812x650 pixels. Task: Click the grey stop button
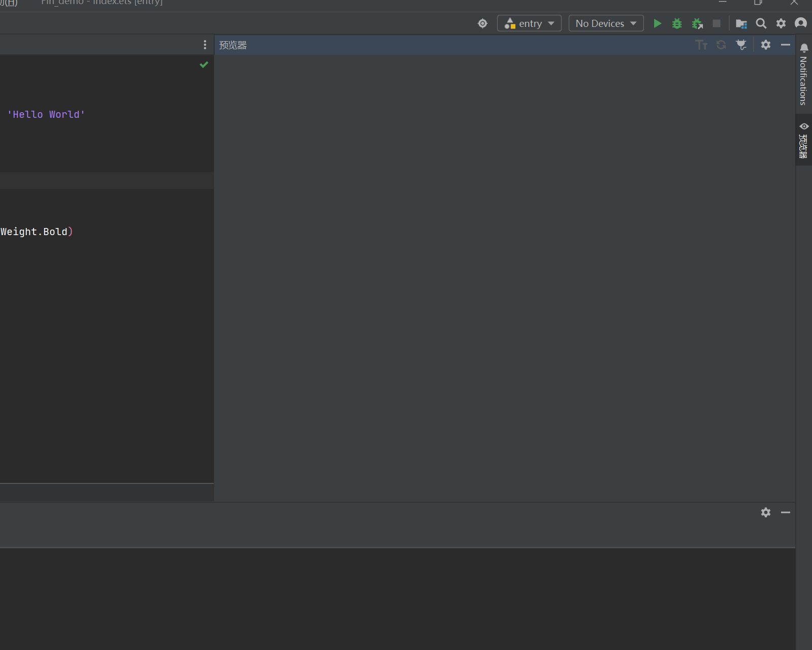coord(717,23)
